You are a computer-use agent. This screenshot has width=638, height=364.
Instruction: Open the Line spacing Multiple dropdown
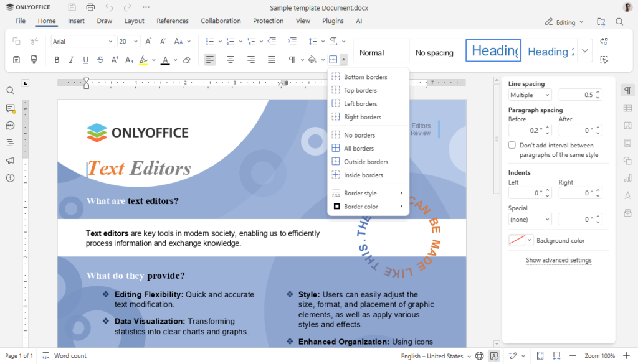[x=530, y=95]
